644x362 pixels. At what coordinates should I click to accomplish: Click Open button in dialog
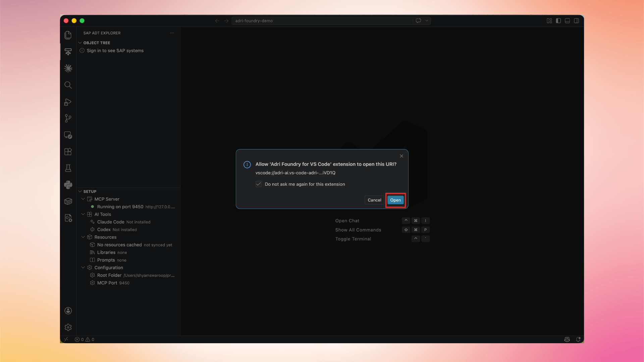[395, 200]
